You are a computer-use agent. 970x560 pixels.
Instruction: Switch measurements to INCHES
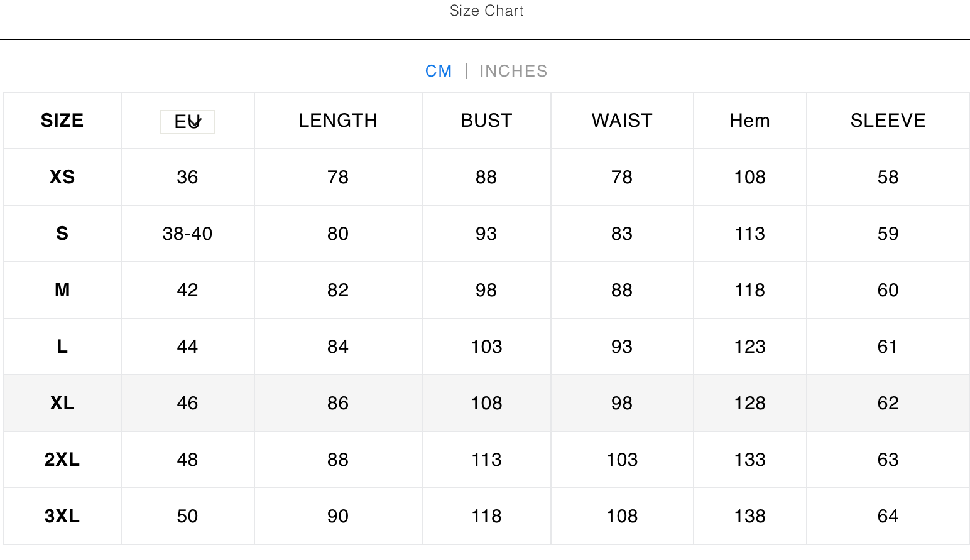[x=513, y=71]
